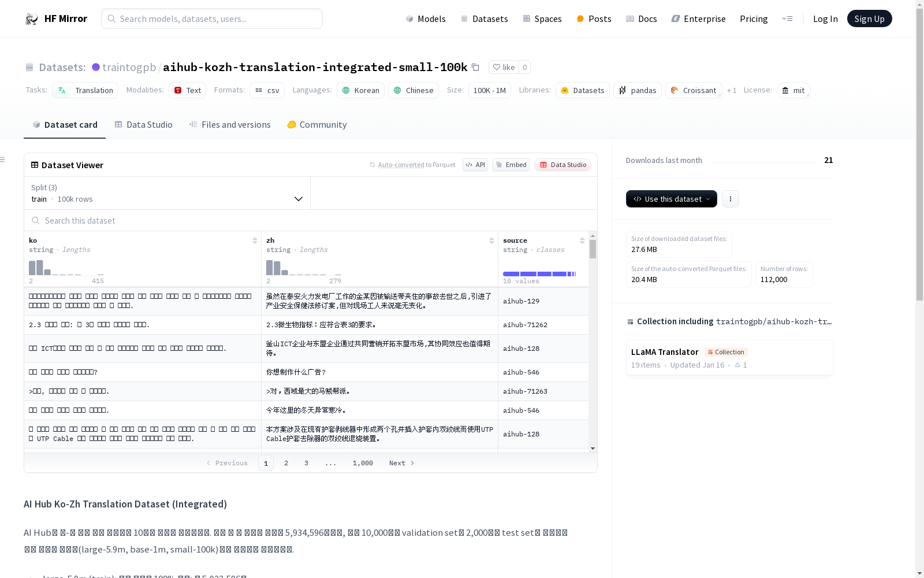This screenshot has height=578, width=924.
Task: Open the navigation more-menu icon
Action: 787,18
